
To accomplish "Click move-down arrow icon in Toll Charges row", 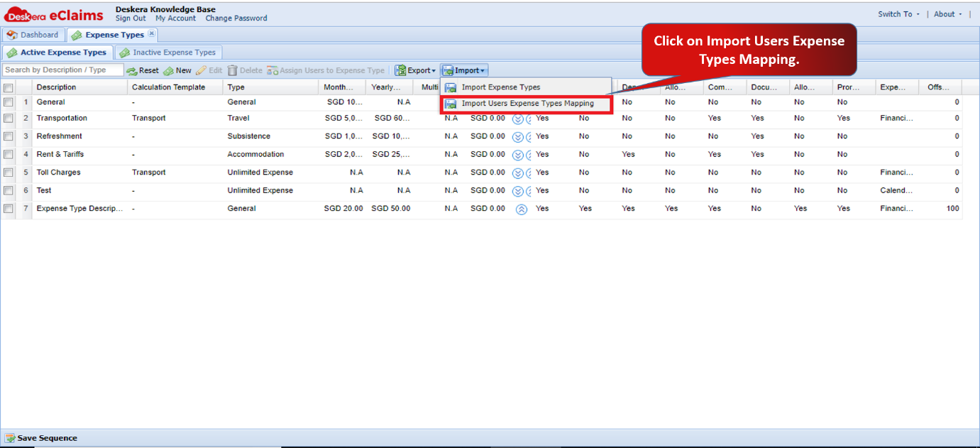I will point(518,173).
